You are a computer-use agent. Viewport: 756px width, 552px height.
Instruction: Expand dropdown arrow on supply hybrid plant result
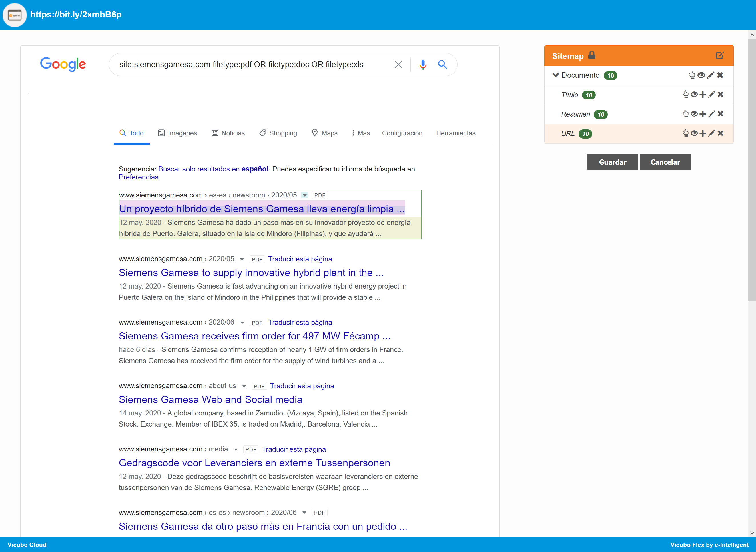pos(242,259)
